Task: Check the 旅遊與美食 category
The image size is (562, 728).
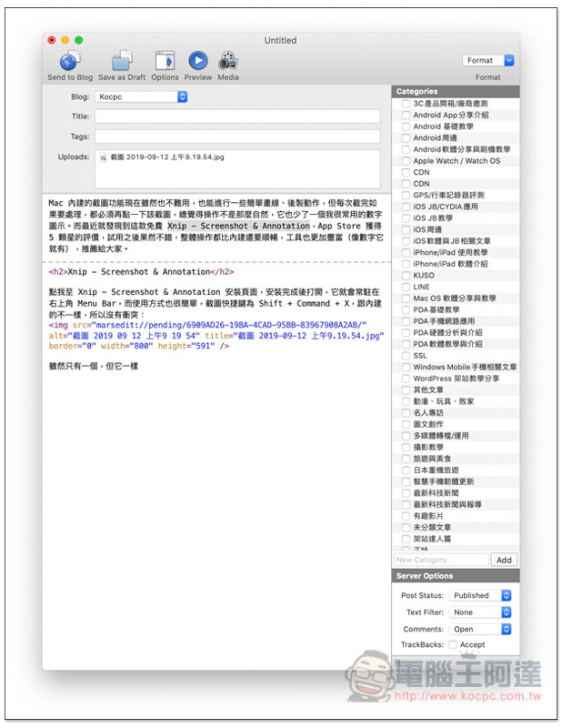Action: [x=406, y=459]
